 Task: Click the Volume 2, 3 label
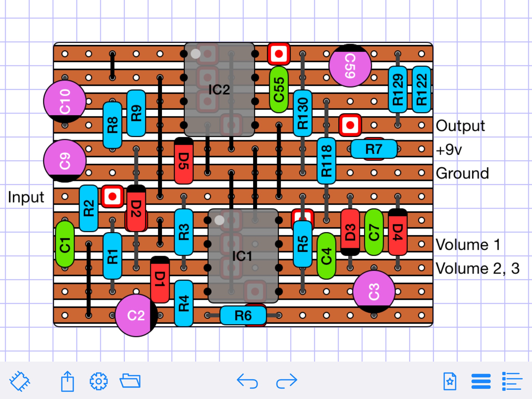click(x=478, y=269)
